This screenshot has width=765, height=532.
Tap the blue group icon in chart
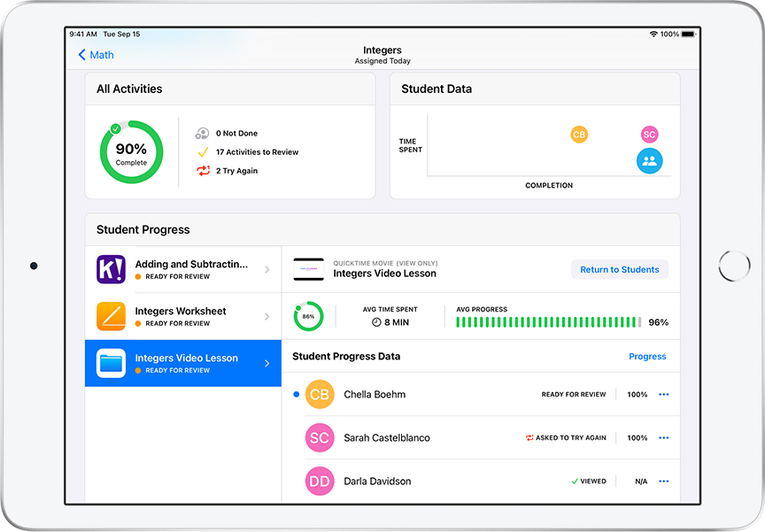point(649,161)
